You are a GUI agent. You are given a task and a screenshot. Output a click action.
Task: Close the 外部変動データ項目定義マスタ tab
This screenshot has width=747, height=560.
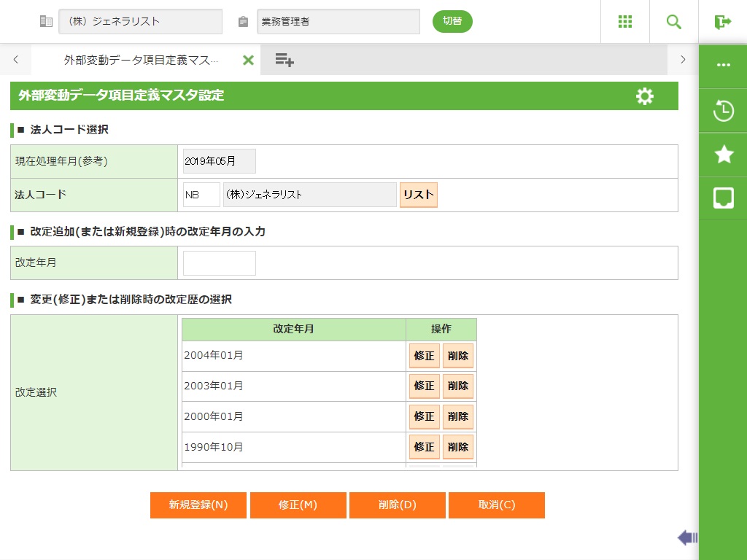pos(248,61)
